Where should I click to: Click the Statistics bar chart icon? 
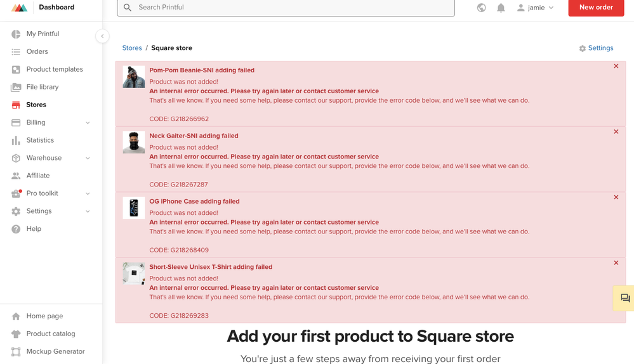[16, 140]
